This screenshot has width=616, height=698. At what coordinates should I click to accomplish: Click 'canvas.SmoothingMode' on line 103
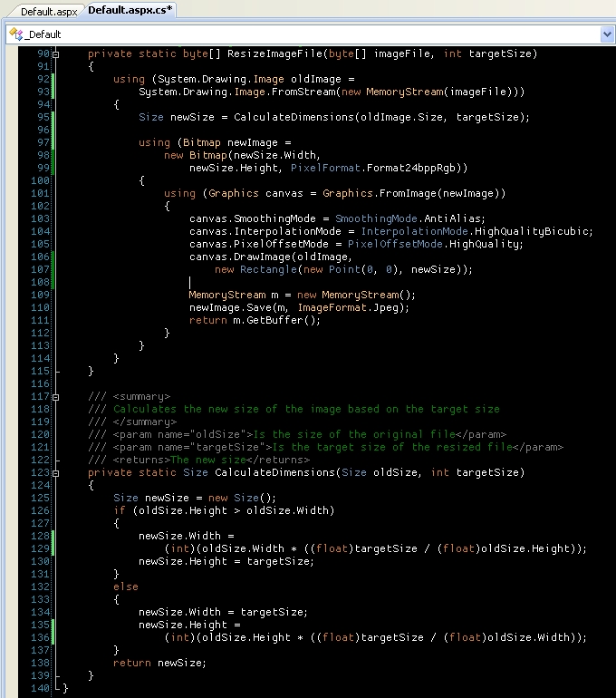(253, 218)
